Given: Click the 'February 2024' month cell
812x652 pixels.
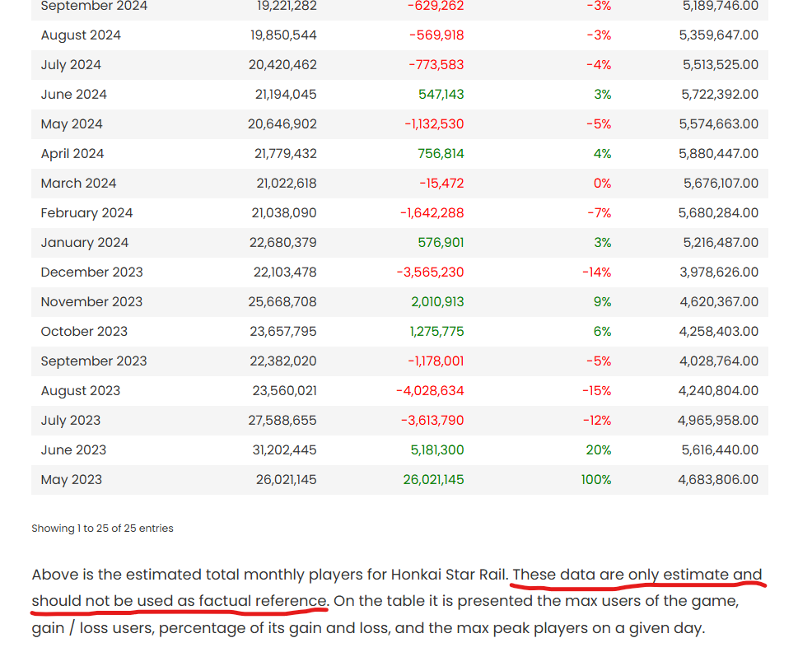Looking at the screenshot, I should coord(87,213).
